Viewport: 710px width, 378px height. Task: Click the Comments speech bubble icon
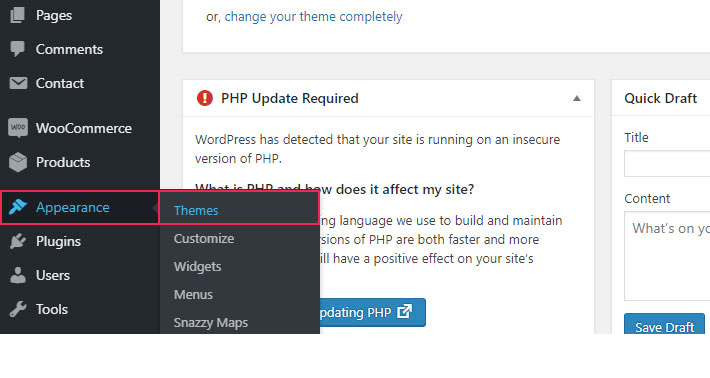click(18, 49)
